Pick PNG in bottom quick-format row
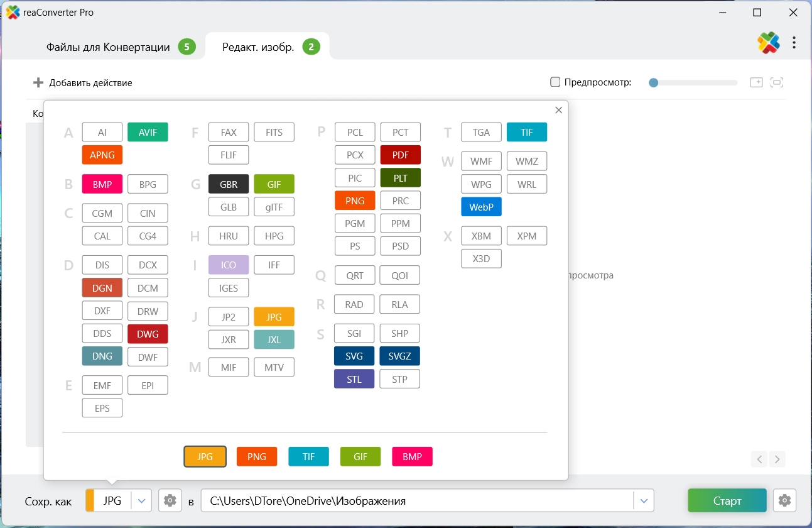The width and height of the screenshot is (812, 528). [x=257, y=457]
